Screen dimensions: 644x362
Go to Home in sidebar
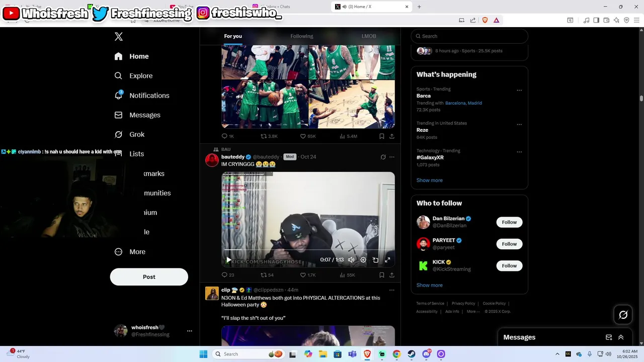tap(131, 56)
